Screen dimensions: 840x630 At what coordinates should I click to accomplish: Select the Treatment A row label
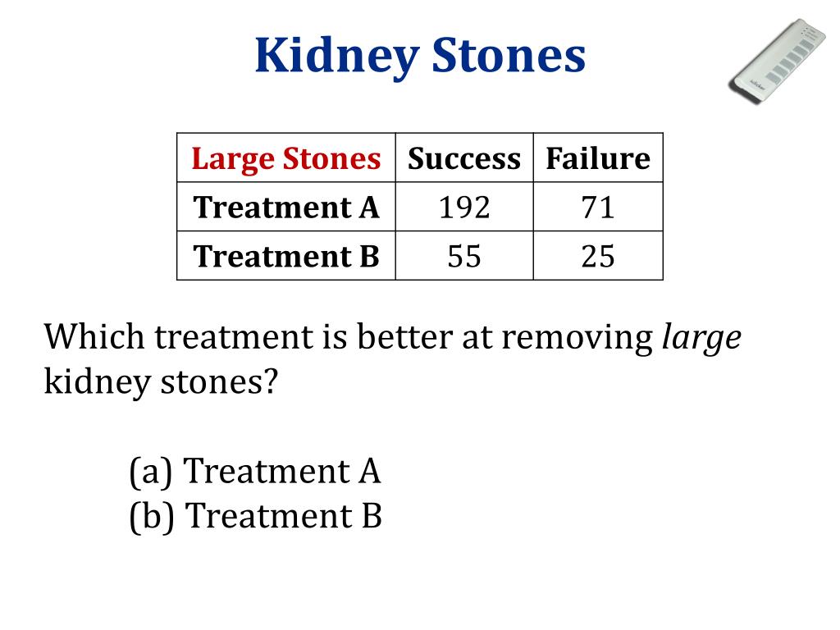(286, 207)
